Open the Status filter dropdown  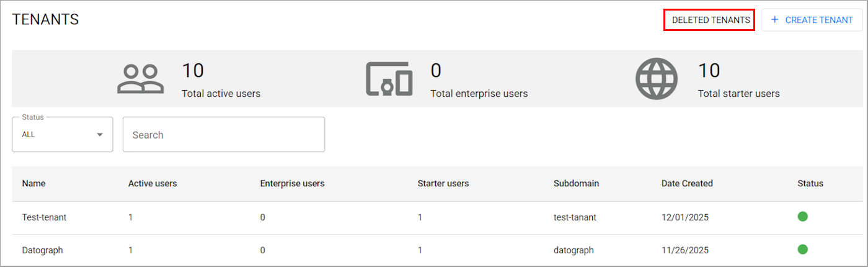tap(63, 134)
